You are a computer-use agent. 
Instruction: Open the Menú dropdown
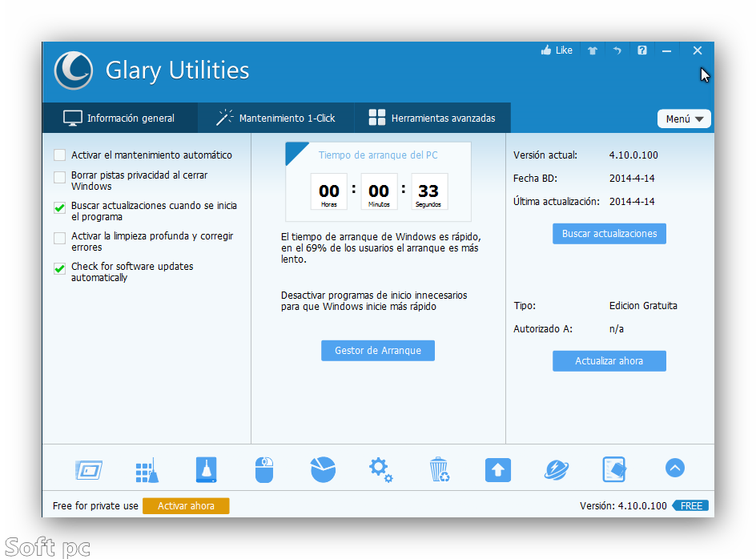coord(684,119)
